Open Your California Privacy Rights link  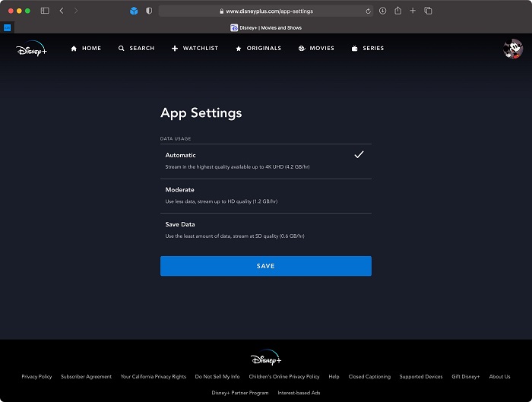(154, 377)
